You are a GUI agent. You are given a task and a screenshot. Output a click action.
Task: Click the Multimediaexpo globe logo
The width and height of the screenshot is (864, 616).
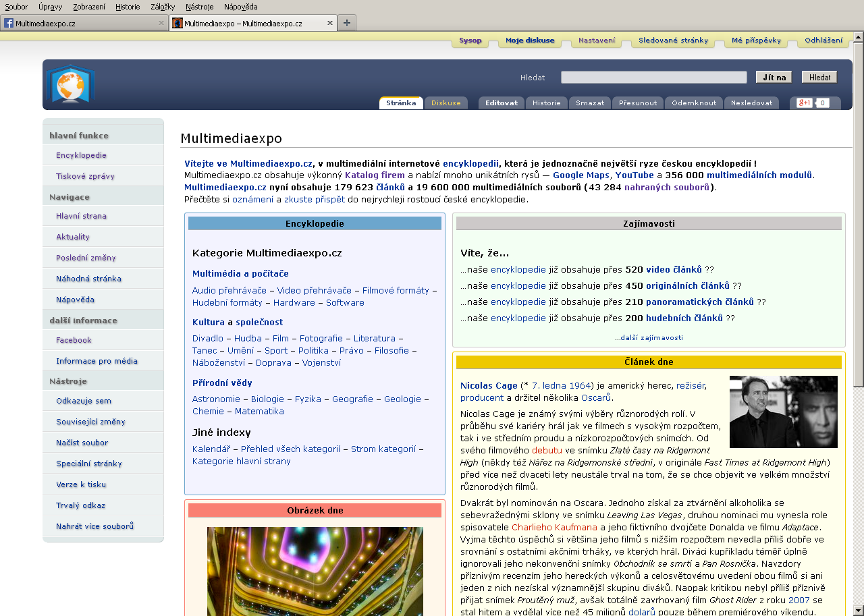point(70,86)
